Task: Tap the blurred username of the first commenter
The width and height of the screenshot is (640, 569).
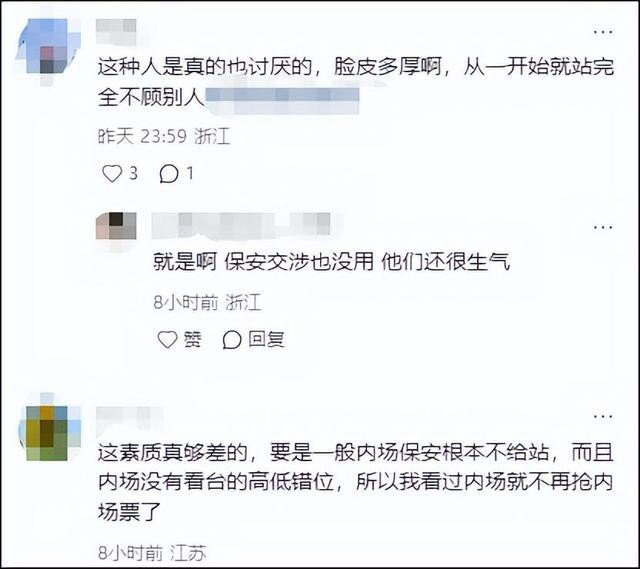Action: click(116, 31)
